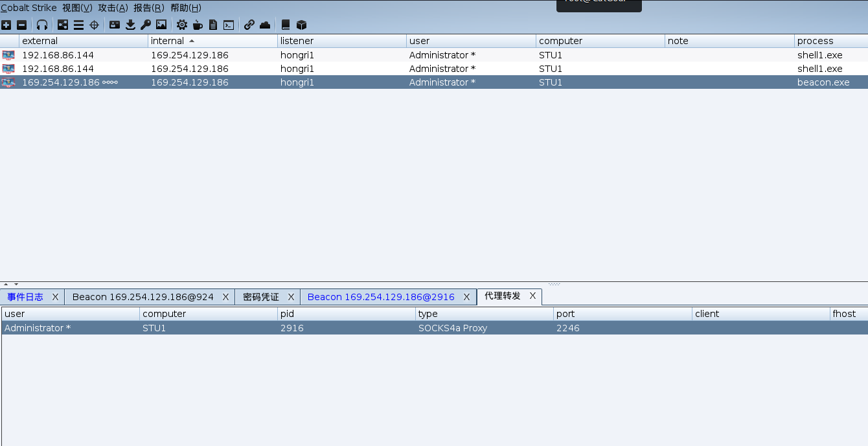Open the 视图(V) menu

77,8
